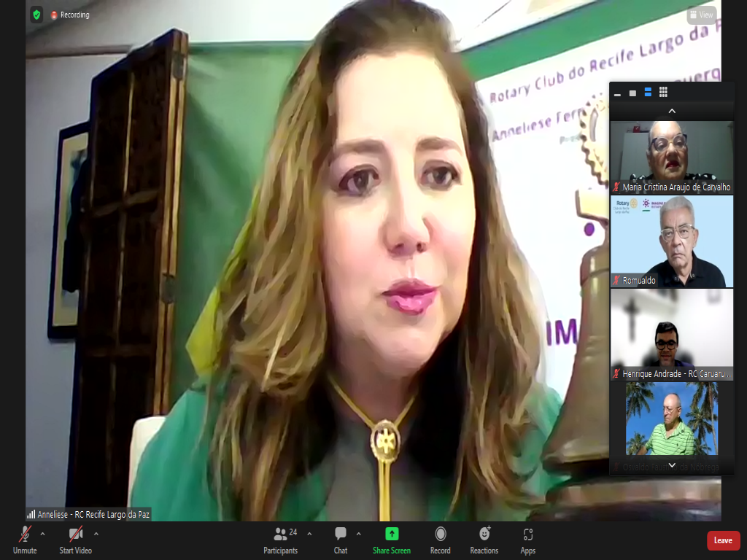The image size is (747, 560).
Task: Open the chevron menu beside Chat
Action: 357,533
